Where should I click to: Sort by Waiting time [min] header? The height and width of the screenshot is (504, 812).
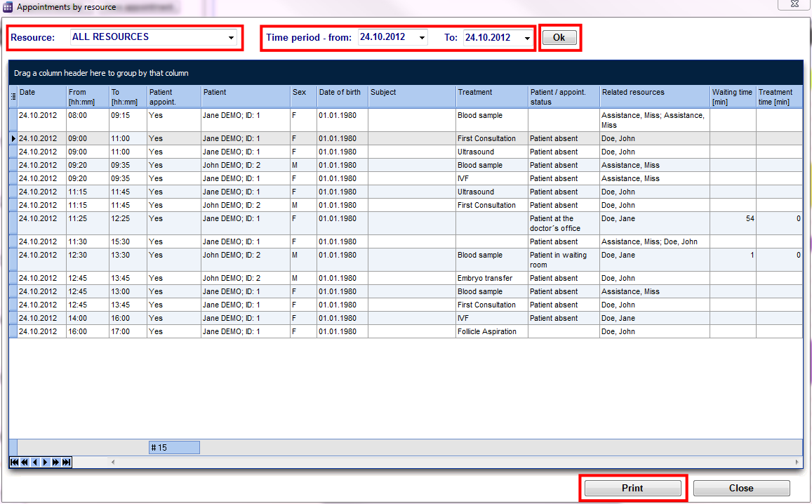733,96
